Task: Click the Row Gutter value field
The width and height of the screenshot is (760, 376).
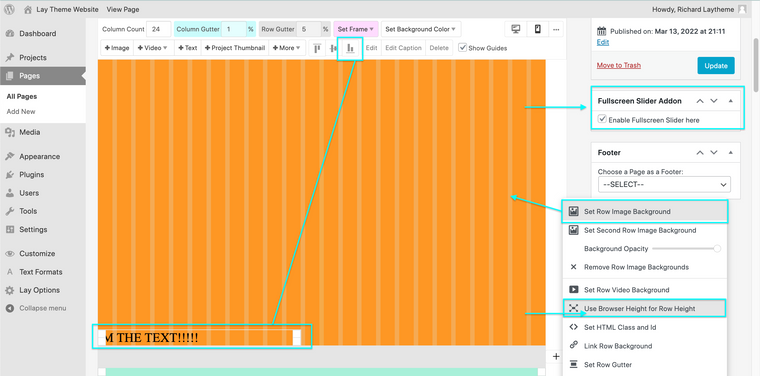Action: click(309, 29)
